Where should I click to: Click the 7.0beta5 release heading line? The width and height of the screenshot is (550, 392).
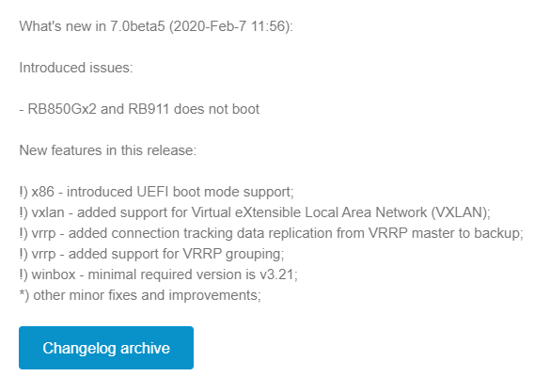pos(156,26)
